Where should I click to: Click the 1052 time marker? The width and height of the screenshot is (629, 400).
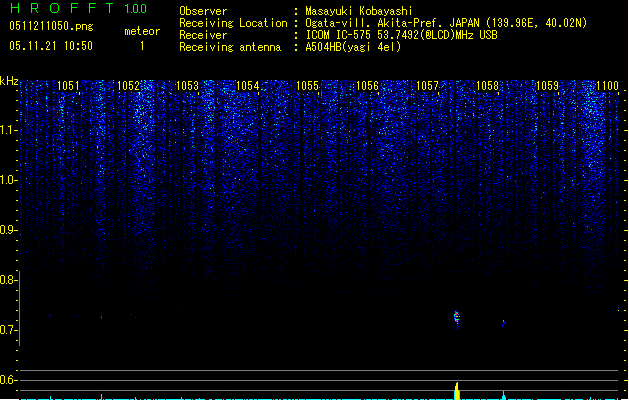click(128, 85)
